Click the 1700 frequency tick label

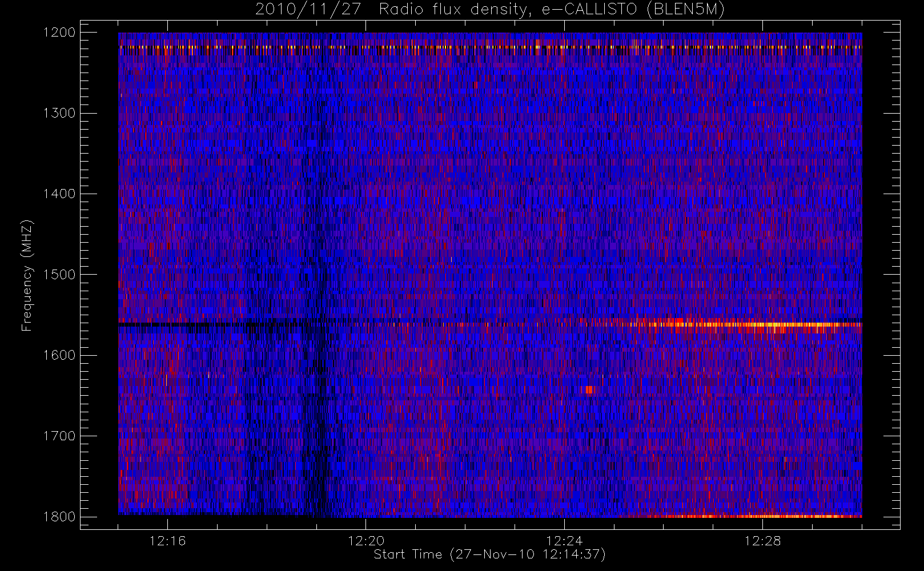tap(59, 436)
